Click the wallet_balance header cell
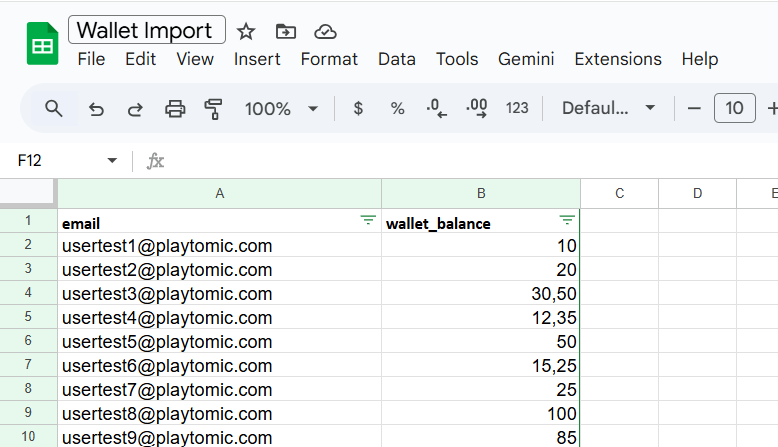 (481, 221)
